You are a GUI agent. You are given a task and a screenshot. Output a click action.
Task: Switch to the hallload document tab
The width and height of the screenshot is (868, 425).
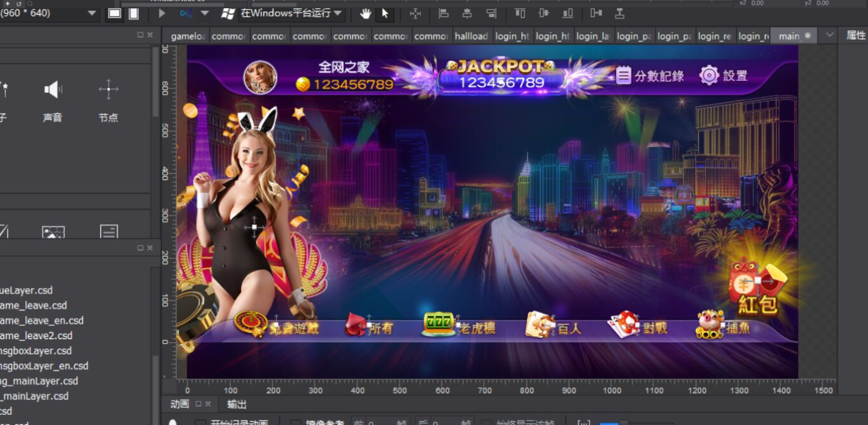(471, 36)
